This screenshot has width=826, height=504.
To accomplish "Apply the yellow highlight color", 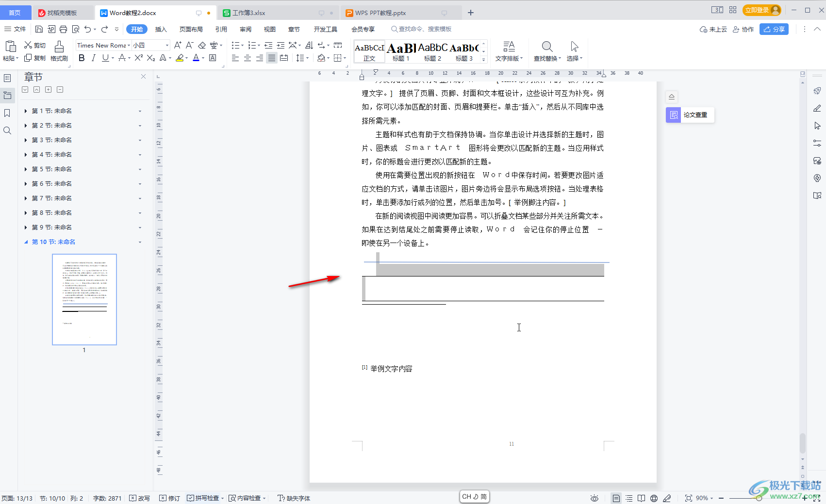I will point(180,58).
